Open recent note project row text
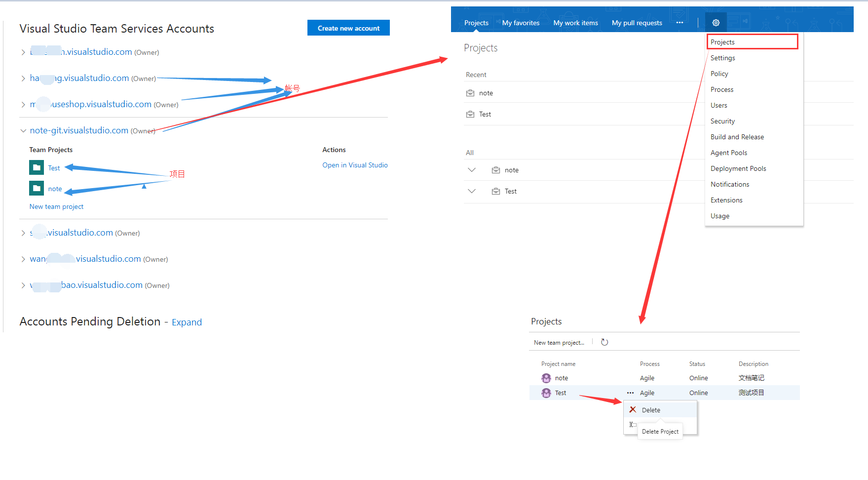Screen dimensions: 868x480 point(486,93)
